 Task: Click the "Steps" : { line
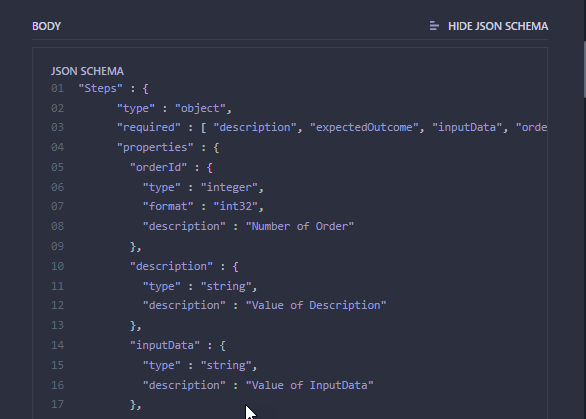point(113,89)
